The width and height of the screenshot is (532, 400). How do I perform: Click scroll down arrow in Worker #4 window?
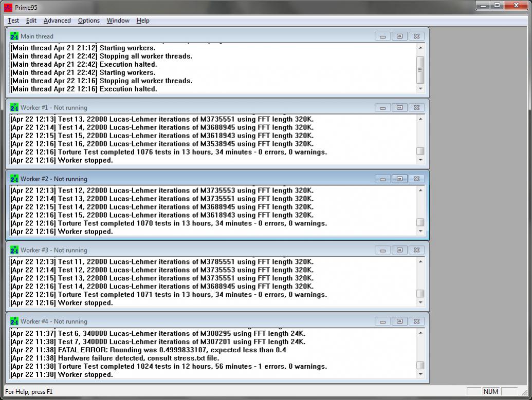pyautogui.click(x=420, y=374)
